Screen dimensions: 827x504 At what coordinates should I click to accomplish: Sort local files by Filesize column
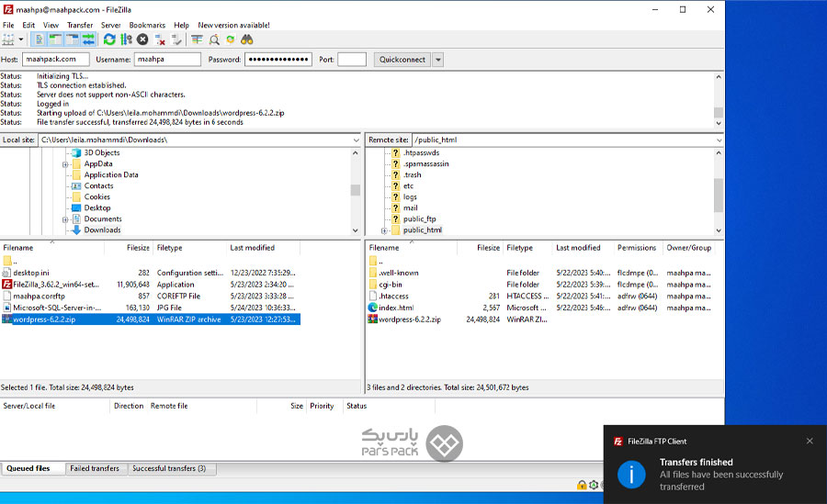point(138,248)
